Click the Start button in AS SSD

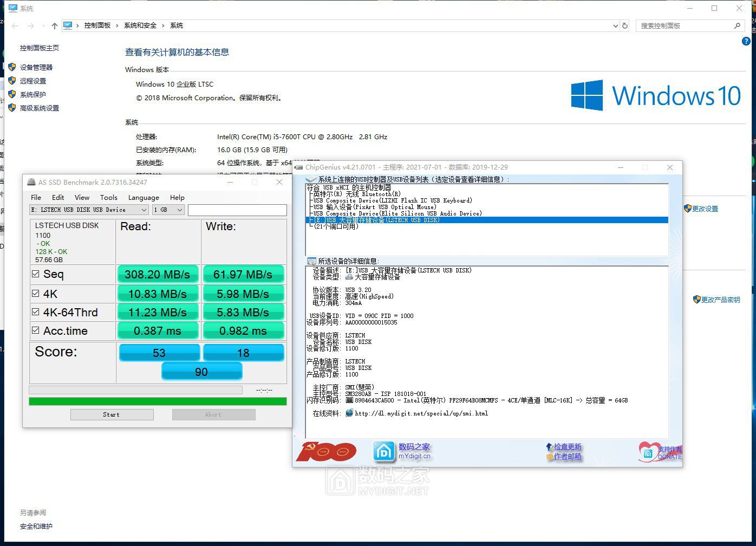[x=112, y=414]
